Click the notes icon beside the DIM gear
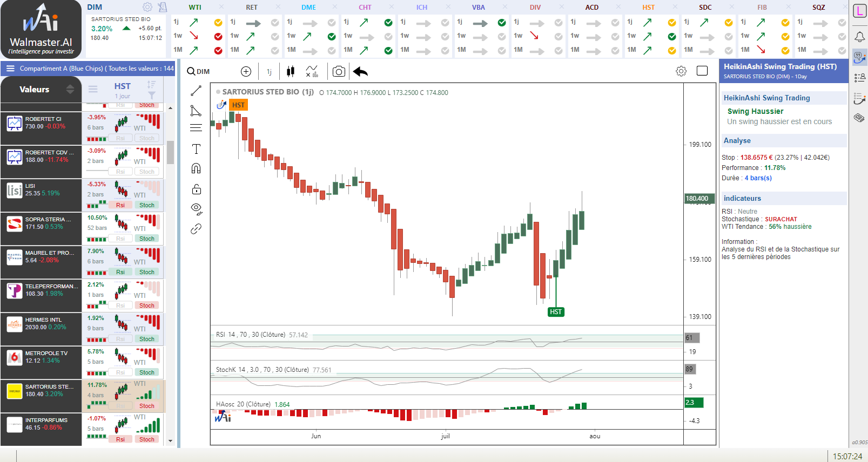This screenshot has height=462, width=868. click(163, 7)
